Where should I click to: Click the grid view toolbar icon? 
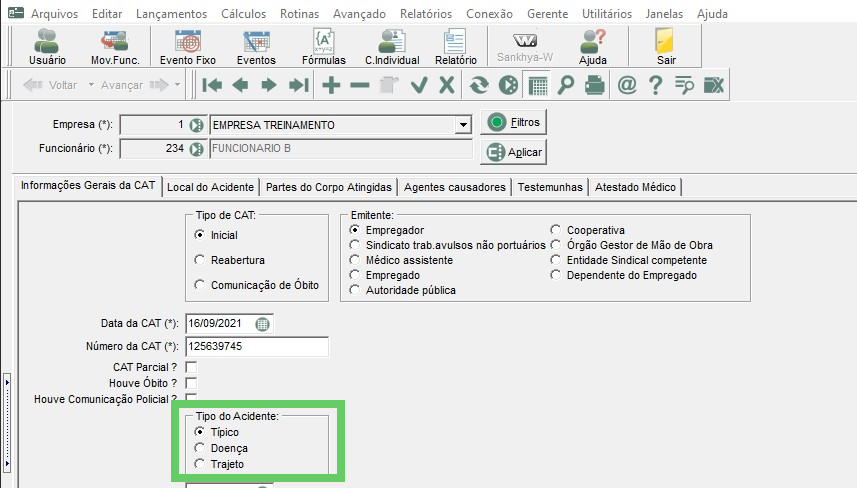click(x=538, y=85)
